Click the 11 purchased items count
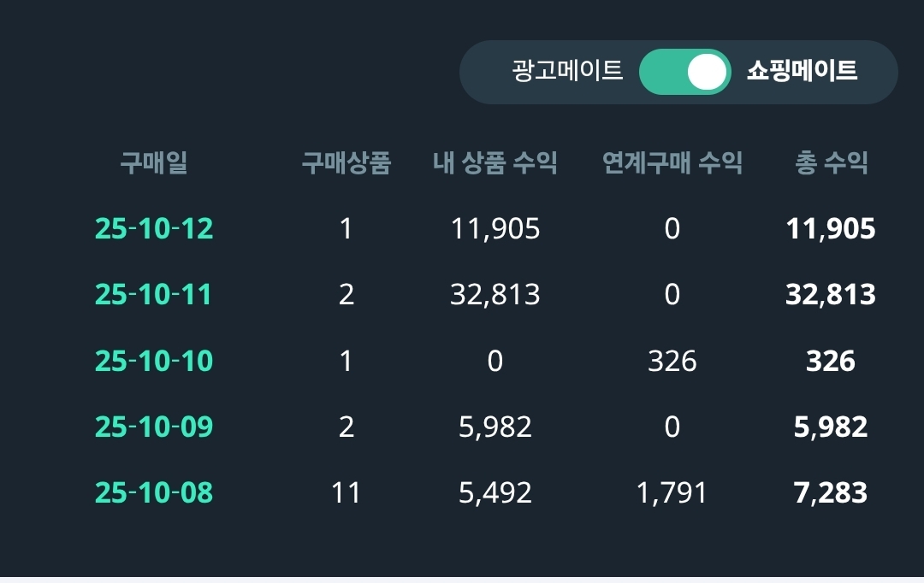 (346, 492)
